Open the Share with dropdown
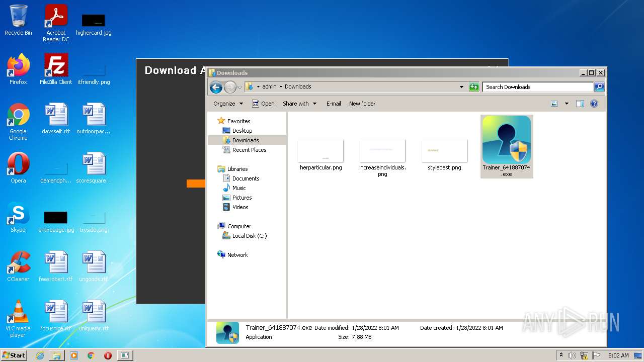644x362 pixels. pyautogui.click(x=300, y=104)
